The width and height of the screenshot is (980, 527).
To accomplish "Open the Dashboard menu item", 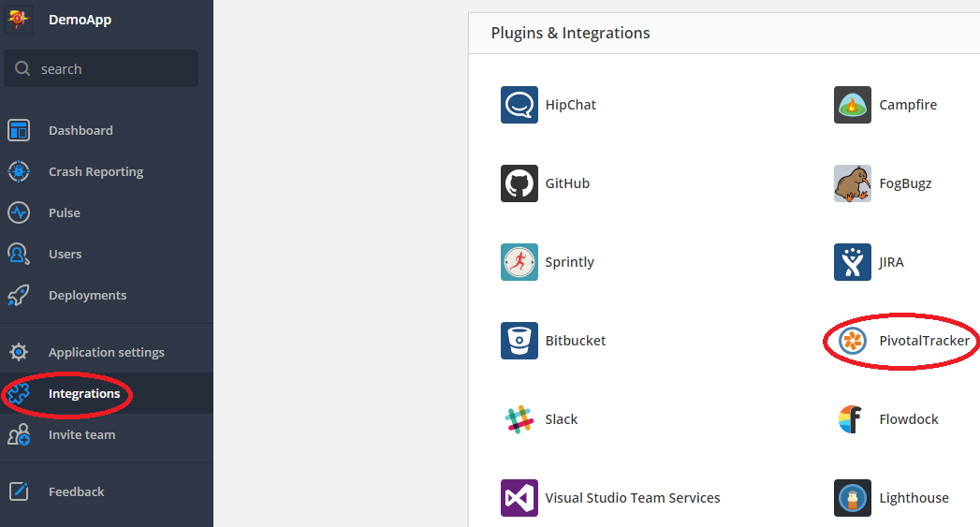I will [x=80, y=130].
